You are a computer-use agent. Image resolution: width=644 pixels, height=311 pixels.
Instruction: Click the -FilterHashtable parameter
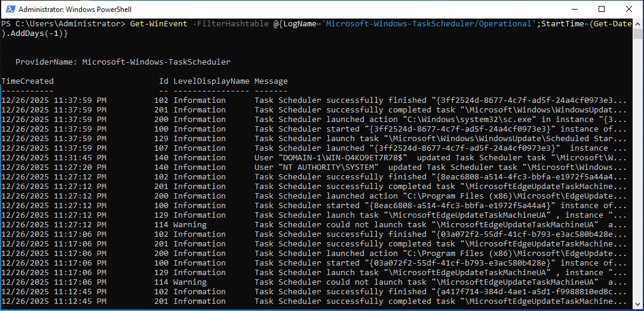click(231, 24)
